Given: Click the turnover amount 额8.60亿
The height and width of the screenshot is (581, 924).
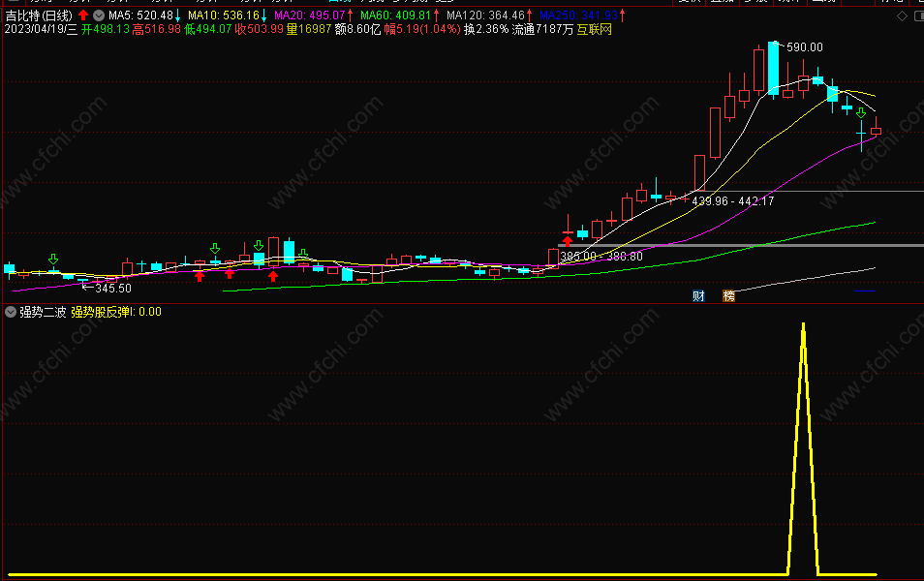Looking at the screenshot, I should pos(357,29).
